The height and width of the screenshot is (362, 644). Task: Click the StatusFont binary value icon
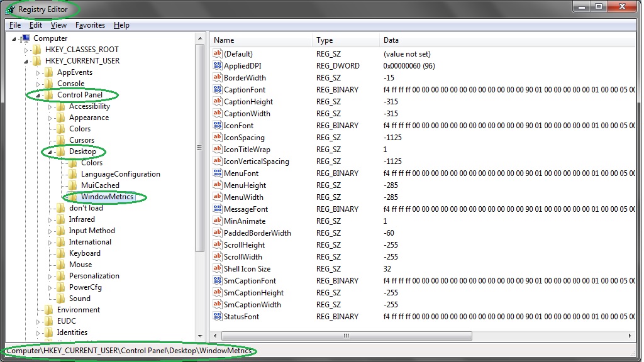pyautogui.click(x=217, y=316)
